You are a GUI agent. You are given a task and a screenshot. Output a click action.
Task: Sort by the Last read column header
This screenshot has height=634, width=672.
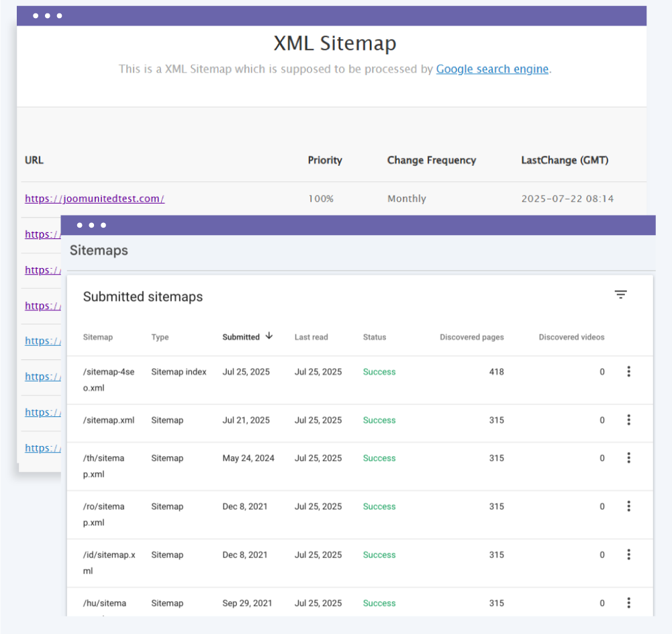(311, 337)
